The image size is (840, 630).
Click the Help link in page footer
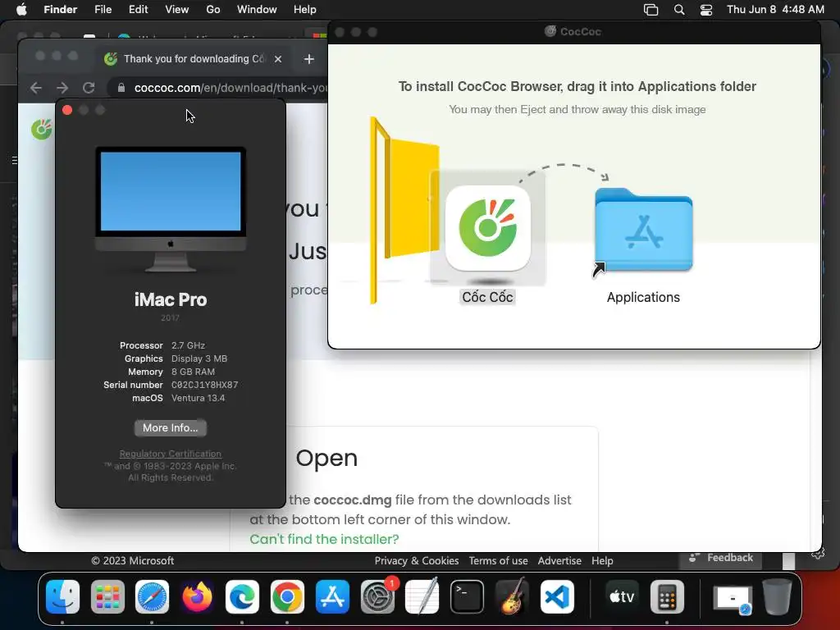click(x=602, y=560)
